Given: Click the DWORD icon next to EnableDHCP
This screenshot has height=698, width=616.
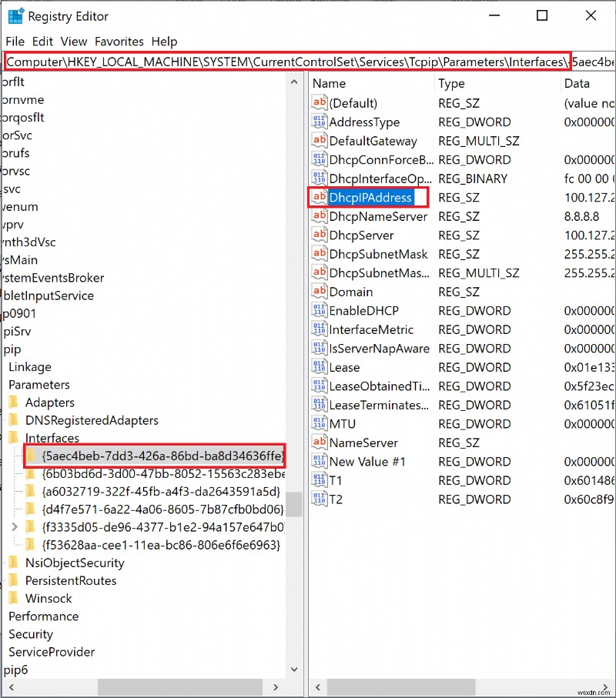Looking at the screenshot, I should [320, 310].
